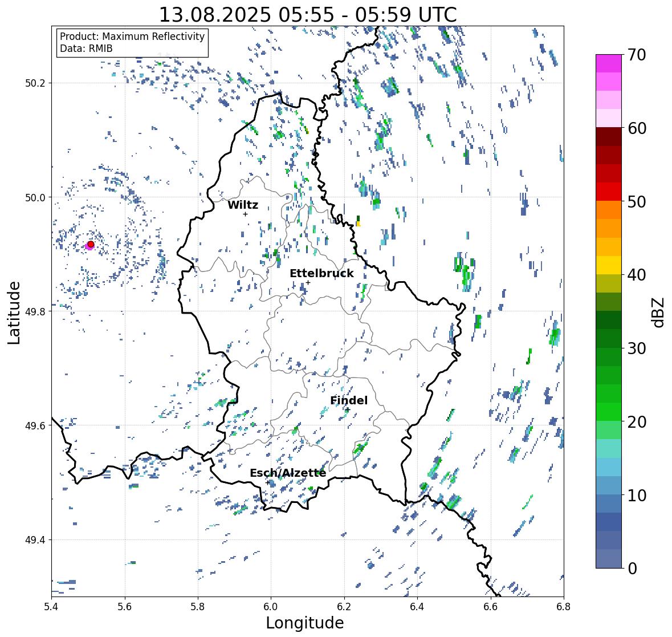Click the longitude tick label '5.8'
672x637 pixels.
[x=198, y=607]
